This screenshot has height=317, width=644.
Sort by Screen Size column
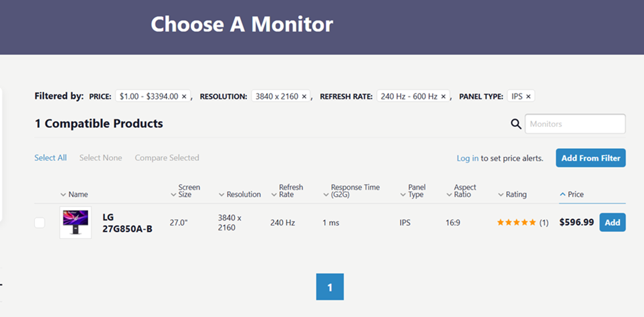coord(189,191)
